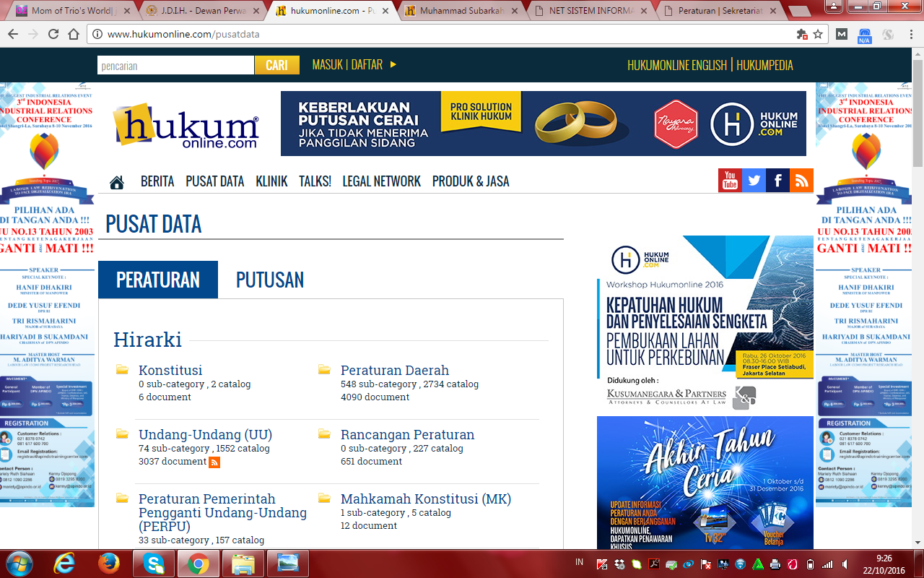This screenshot has width=924, height=578.
Task: Click the Kepatuhan Hukum workshop ad
Action: [705, 323]
